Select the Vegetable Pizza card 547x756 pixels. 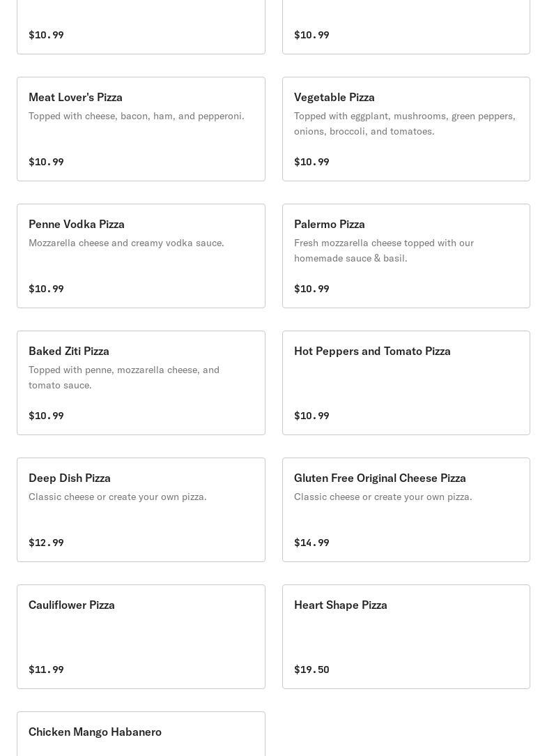click(x=406, y=129)
